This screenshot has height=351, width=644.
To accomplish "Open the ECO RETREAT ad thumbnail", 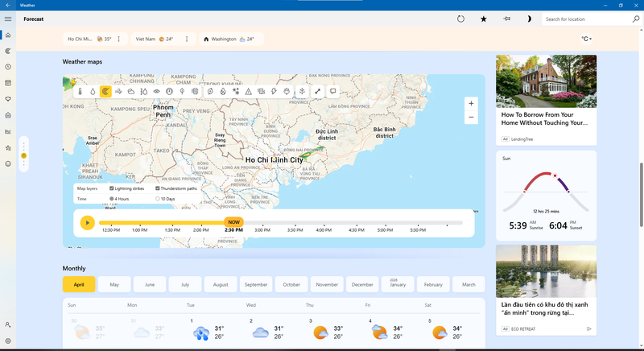I will (547, 271).
